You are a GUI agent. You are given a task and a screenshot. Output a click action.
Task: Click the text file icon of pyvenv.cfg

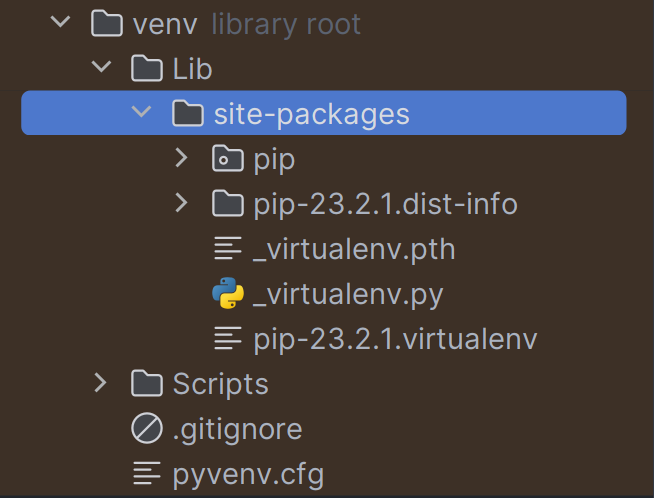[147, 473]
